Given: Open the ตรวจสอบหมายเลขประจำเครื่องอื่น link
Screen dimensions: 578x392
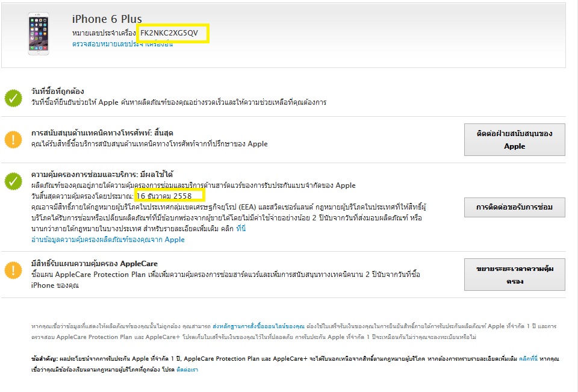Looking at the screenshot, I should pyautogui.click(x=122, y=44).
